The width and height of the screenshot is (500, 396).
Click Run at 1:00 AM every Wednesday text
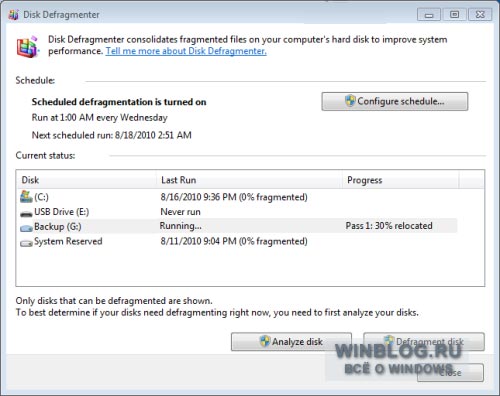point(100,118)
